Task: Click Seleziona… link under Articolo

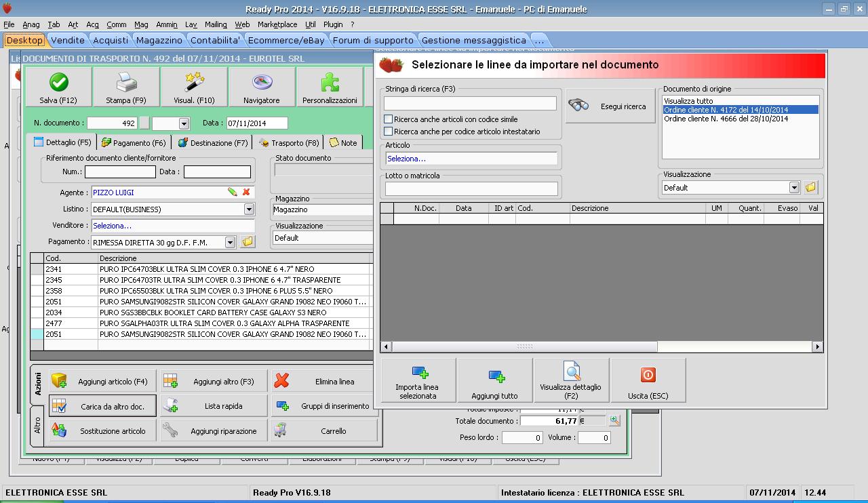Action: [x=406, y=159]
